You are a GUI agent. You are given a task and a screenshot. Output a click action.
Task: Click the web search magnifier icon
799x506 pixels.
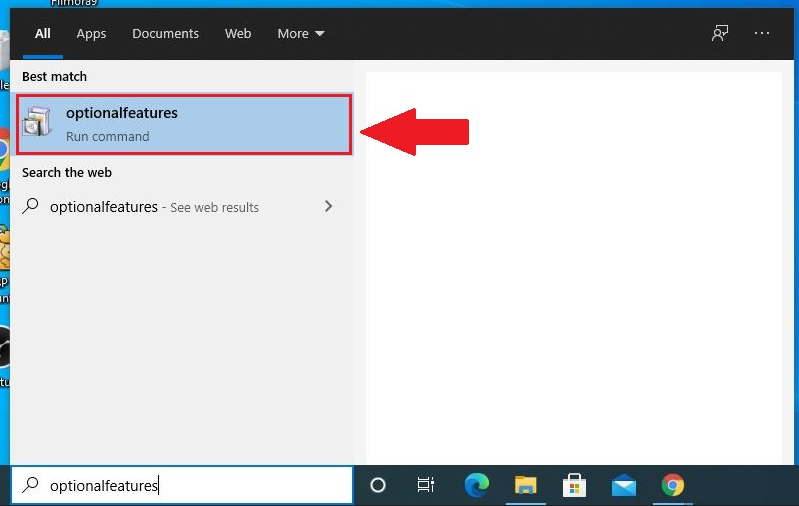(31, 206)
